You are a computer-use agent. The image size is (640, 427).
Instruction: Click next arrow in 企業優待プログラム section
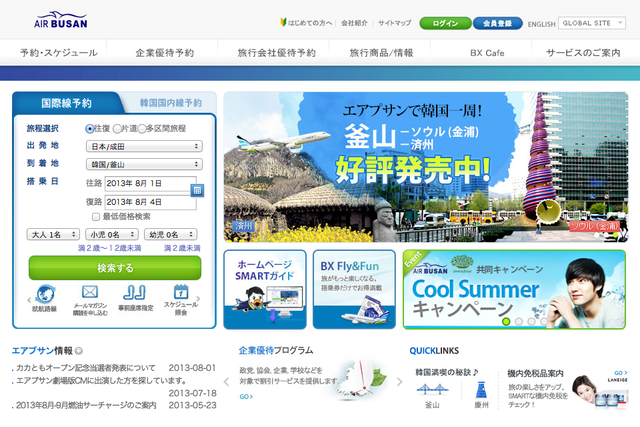tap(400, 382)
